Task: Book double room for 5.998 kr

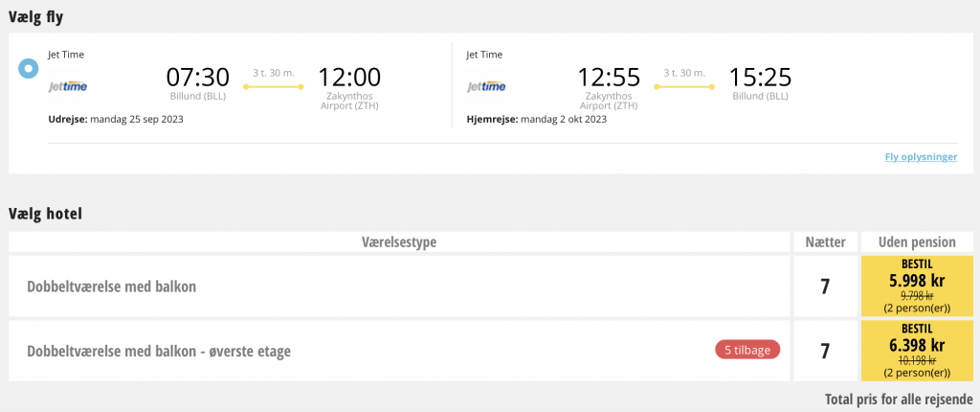Action: [917, 286]
